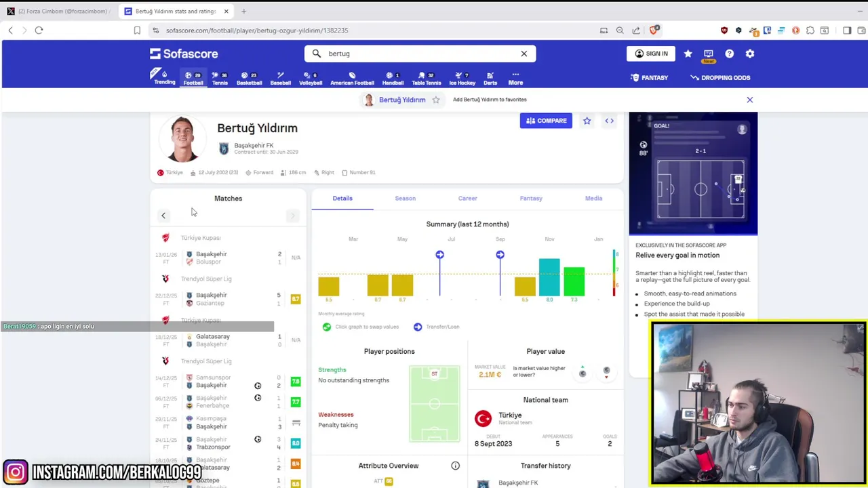Open the Başakşehir vs Boluspor match
The height and width of the screenshot is (488, 868).
tap(228, 258)
